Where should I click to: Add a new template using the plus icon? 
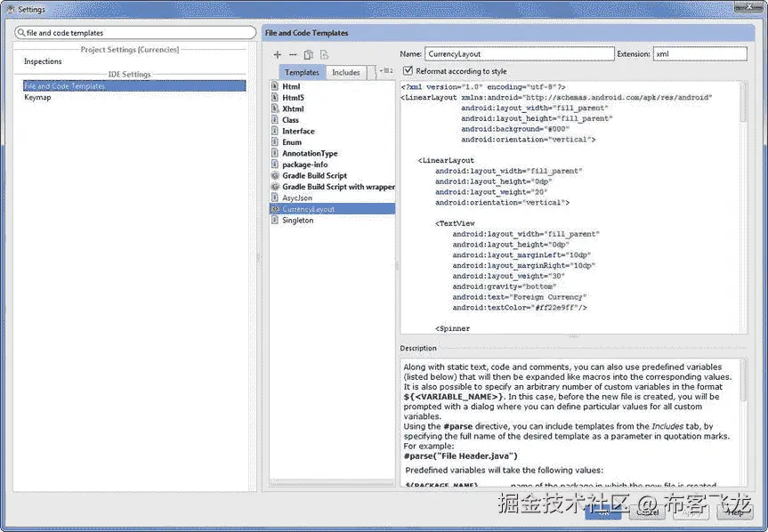(278, 54)
